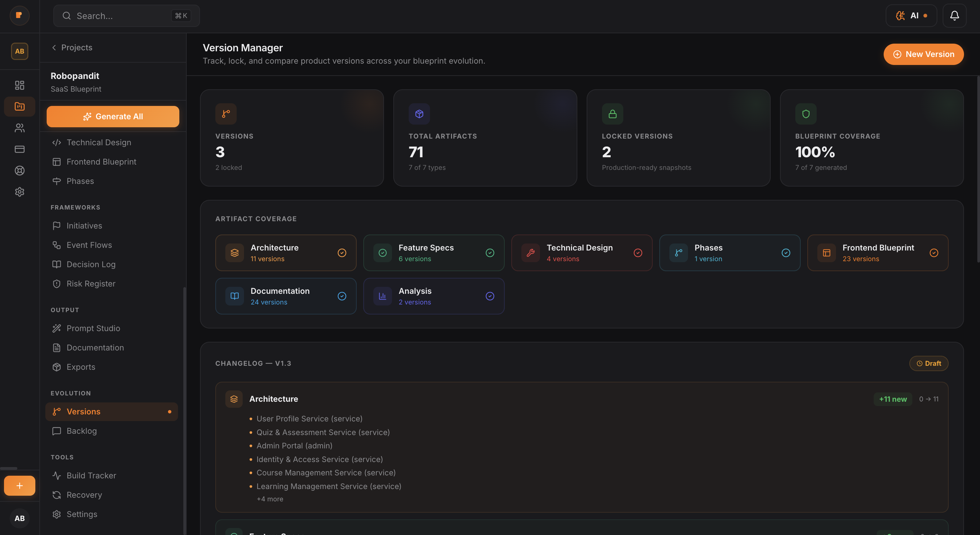
Task: Open the AI assistant brain button in top bar
Action: [x=912, y=16]
